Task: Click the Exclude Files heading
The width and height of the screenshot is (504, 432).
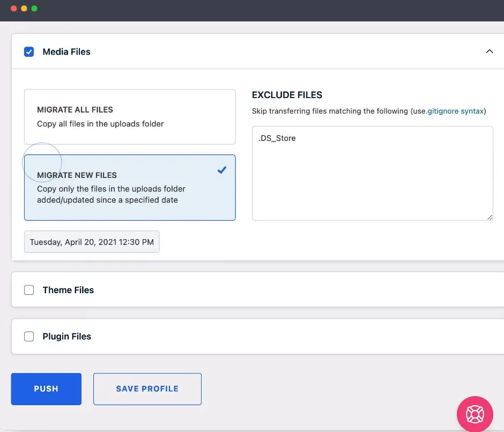Action: point(287,95)
